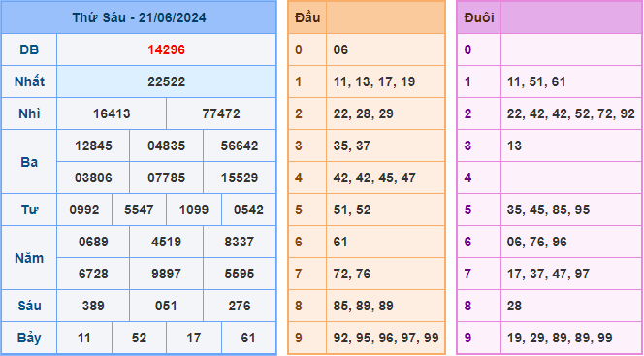Select Đuôi row values 35, 45, 85, 95
The height and width of the screenshot is (356, 644).
548,210
